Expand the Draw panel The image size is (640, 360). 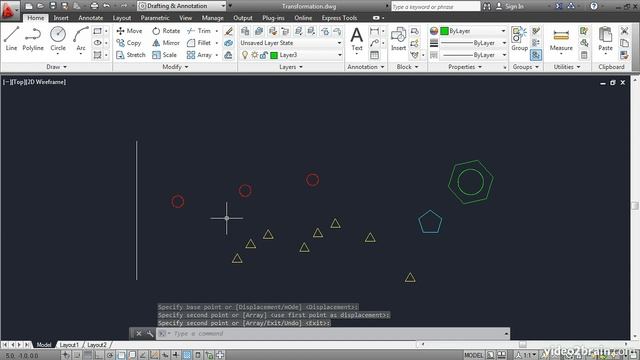pyautogui.click(x=56, y=67)
